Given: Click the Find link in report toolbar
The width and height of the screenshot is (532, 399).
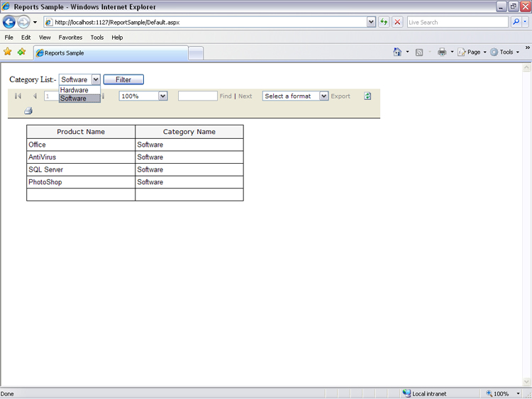Looking at the screenshot, I should point(226,96).
